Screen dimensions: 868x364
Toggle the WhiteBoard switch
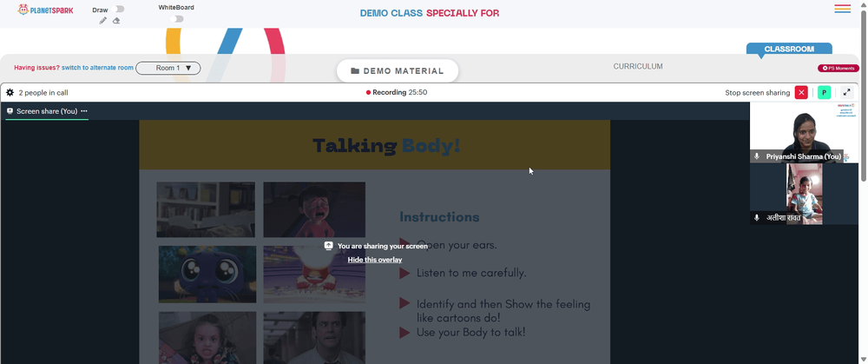[x=176, y=19]
